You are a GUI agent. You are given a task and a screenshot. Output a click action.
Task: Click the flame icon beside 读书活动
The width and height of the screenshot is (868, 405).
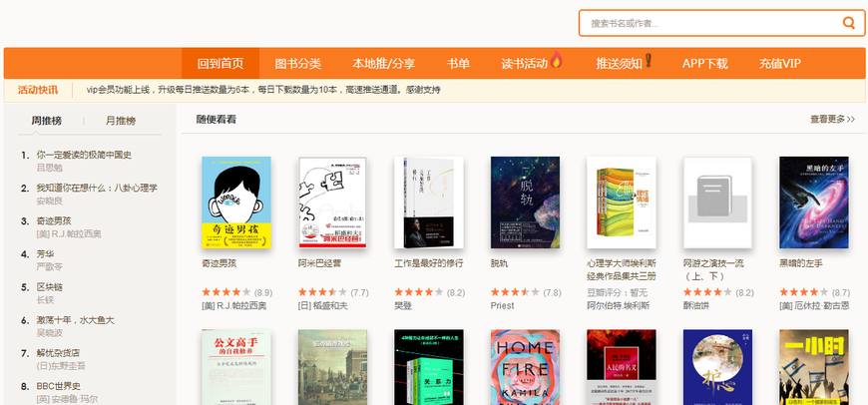tap(557, 61)
